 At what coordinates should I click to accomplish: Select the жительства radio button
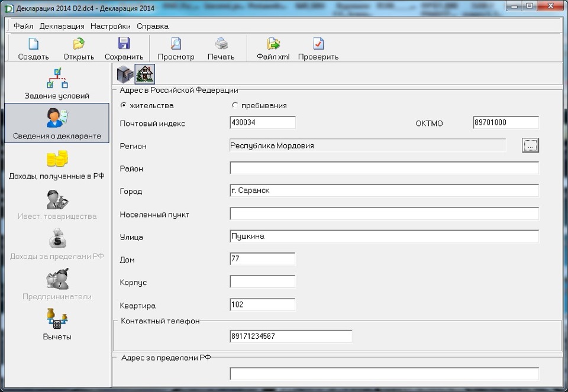point(124,105)
